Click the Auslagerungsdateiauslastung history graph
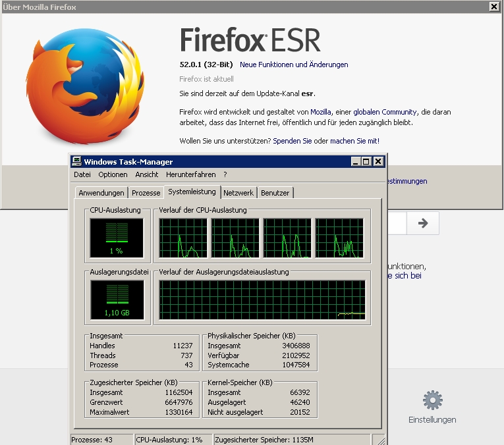 262,300
